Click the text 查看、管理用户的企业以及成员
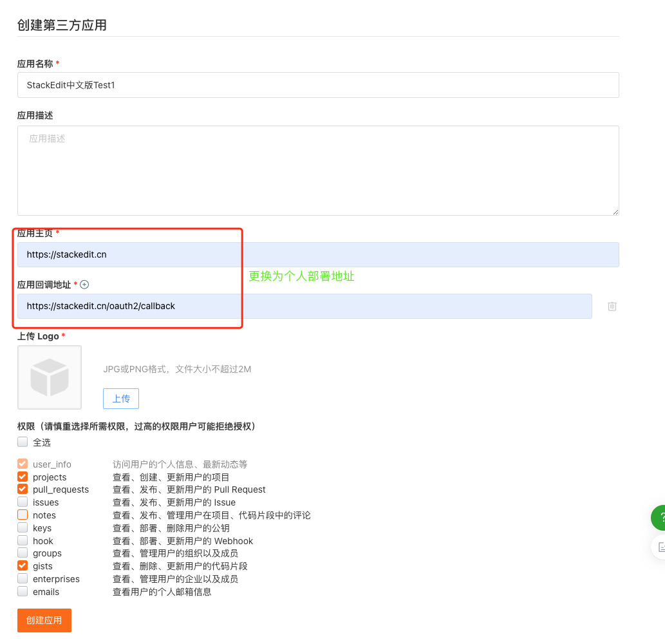 [175, 579]
